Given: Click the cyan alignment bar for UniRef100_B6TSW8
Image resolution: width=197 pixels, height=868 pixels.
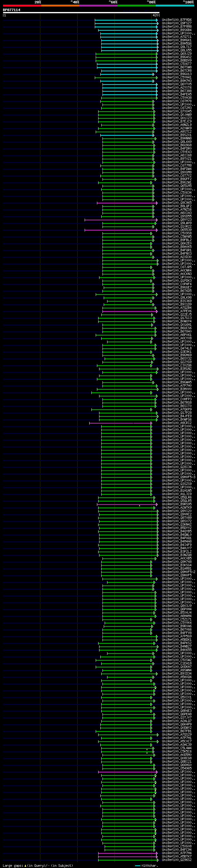Looking at the screenshot, I should point(127,67).
